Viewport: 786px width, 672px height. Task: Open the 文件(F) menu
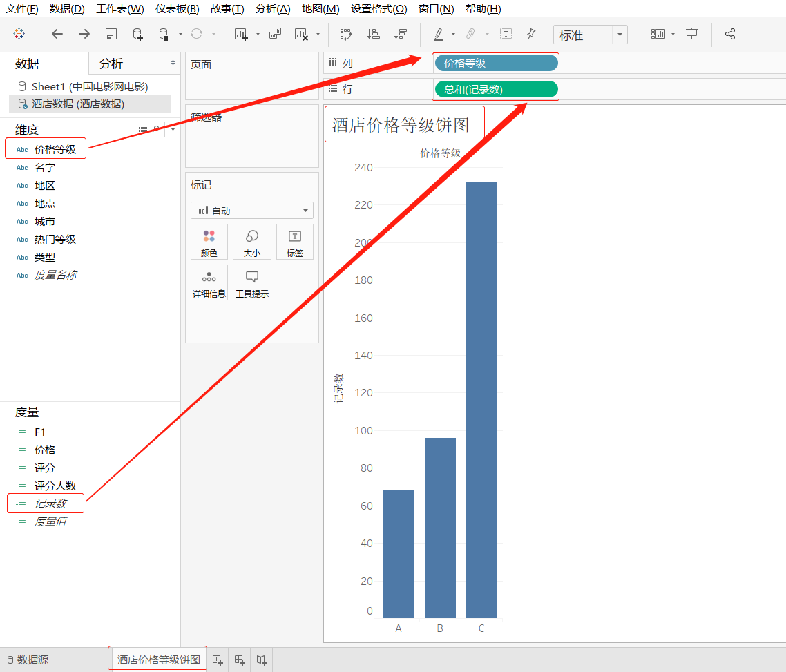tap(21, 8)
